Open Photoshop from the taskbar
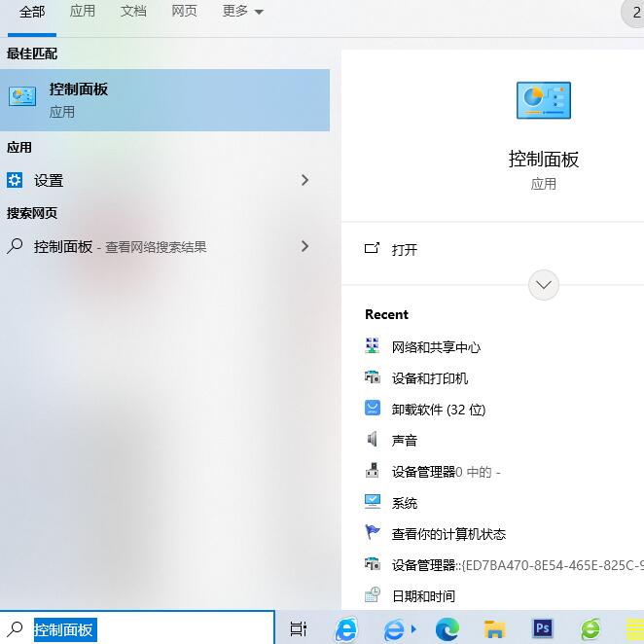The width and height of the screenshot is (644, 644). point(542,628)
